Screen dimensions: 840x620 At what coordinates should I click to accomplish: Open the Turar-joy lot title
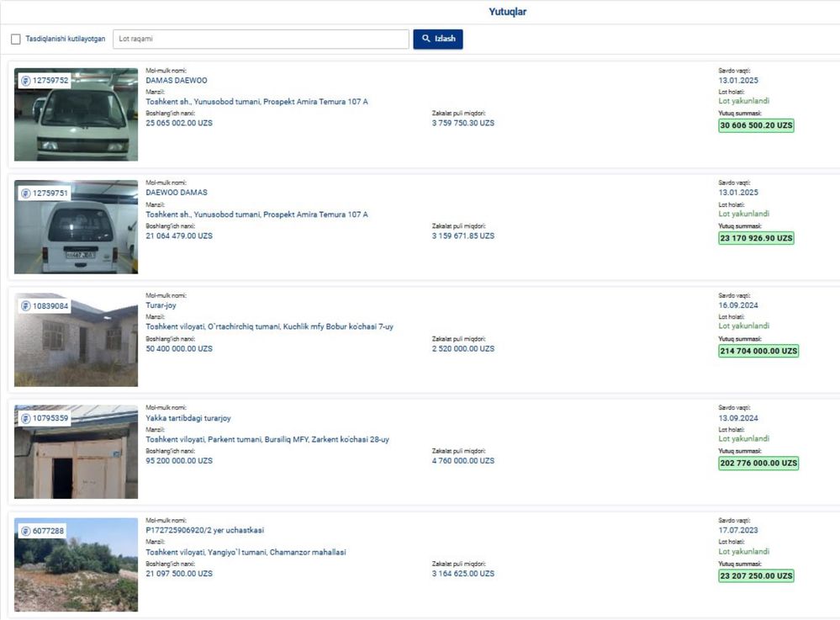[x=161, y=305]
